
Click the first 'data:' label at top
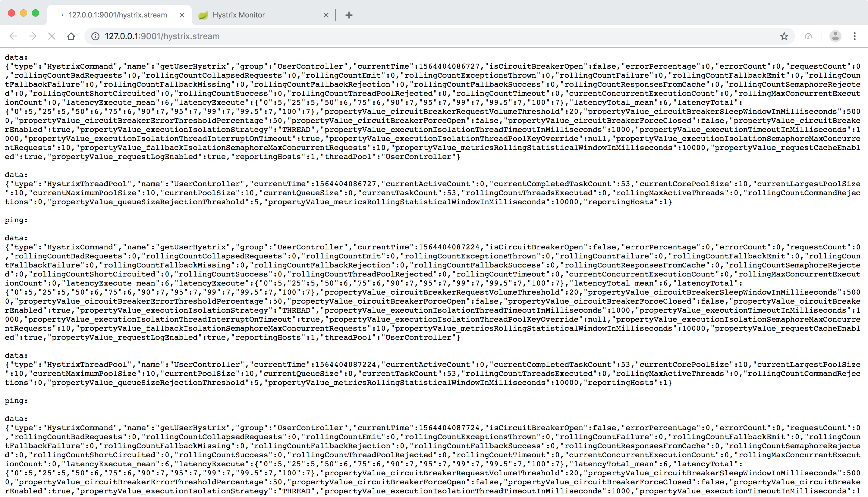pyautogui.click(x=16, y=57)
